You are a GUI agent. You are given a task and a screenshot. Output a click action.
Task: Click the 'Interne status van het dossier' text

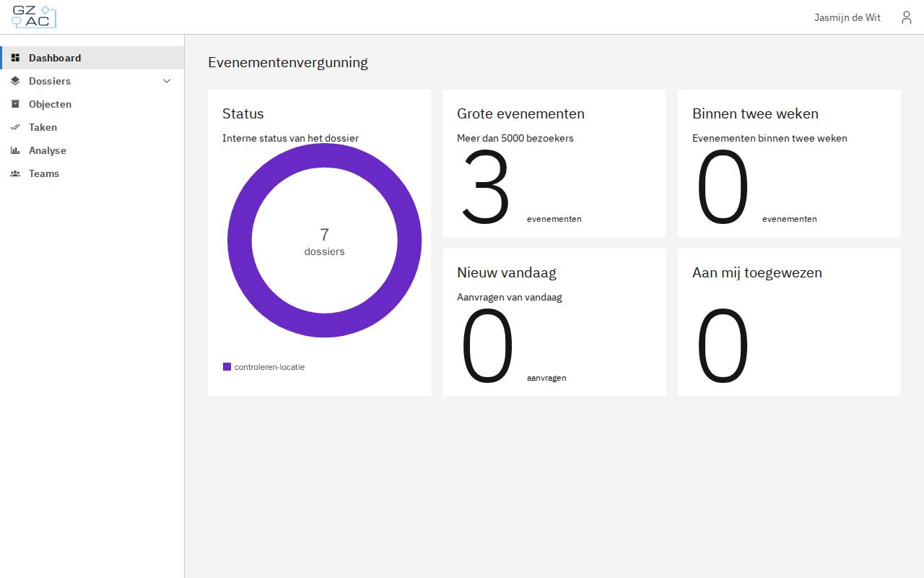290,138
